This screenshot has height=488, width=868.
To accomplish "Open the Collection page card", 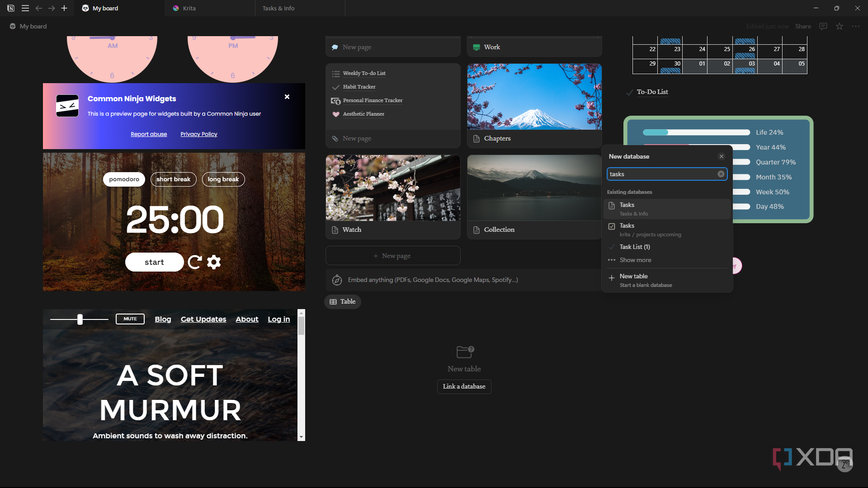I will point(534,197).
